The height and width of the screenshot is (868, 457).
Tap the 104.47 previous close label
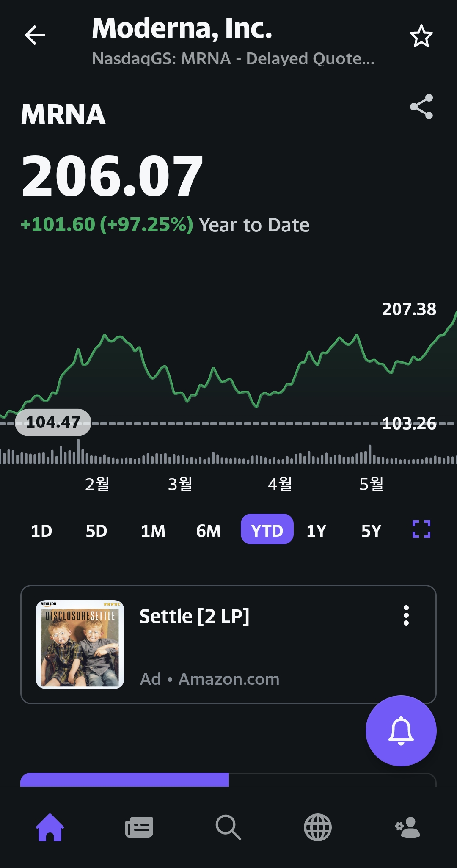tap(53, 422)
